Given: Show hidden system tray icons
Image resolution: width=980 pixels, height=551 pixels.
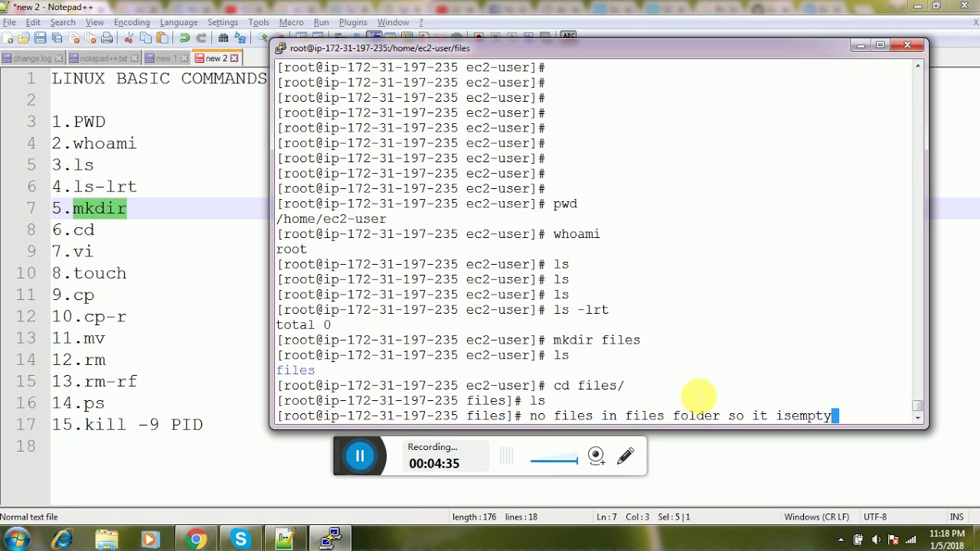Looking at the screenshot, I should 841,540.
